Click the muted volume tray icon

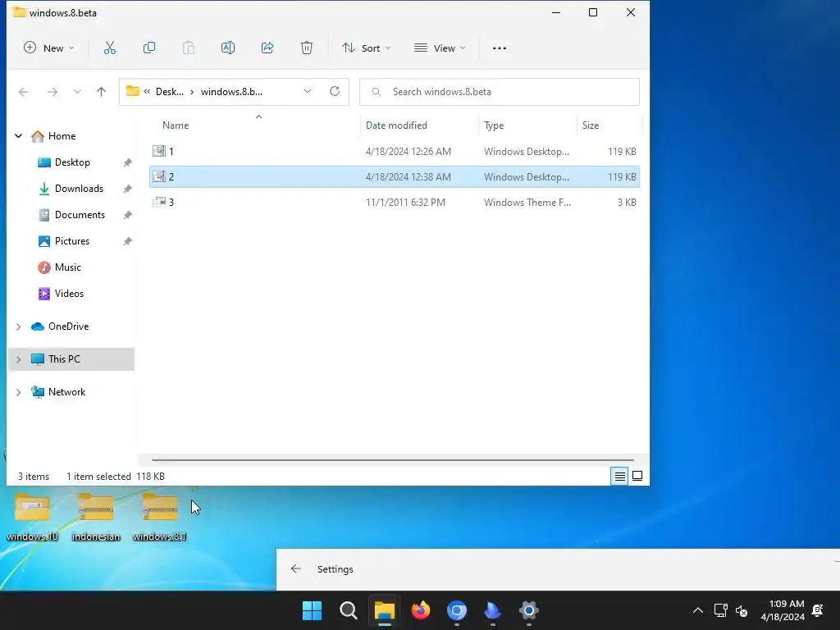(742, 610)
